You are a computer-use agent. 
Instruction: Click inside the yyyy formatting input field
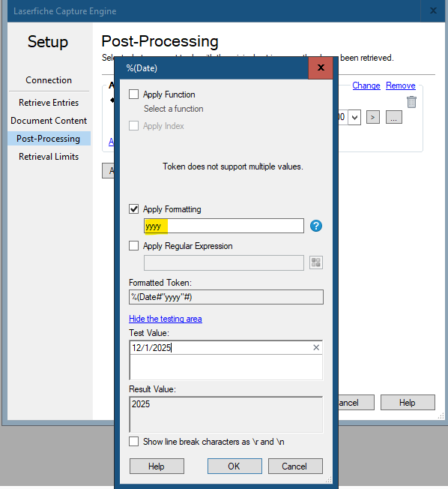coord(224,226)
